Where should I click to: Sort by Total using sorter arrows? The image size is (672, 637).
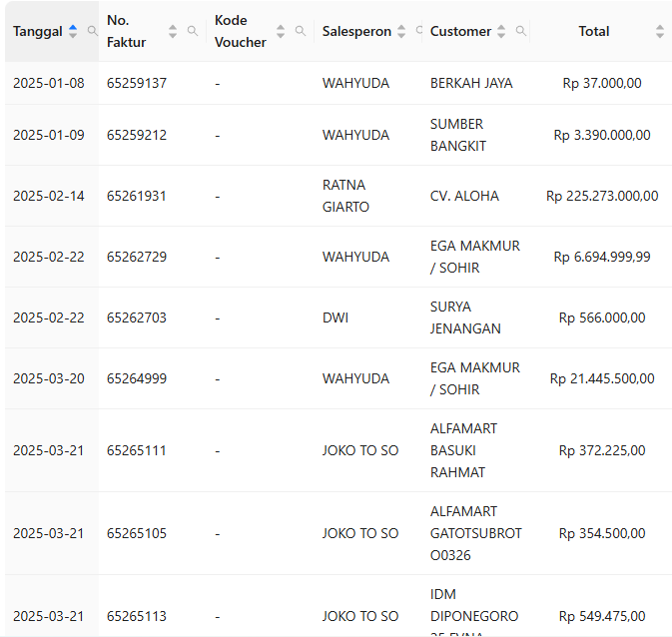[x=659, y=32]
